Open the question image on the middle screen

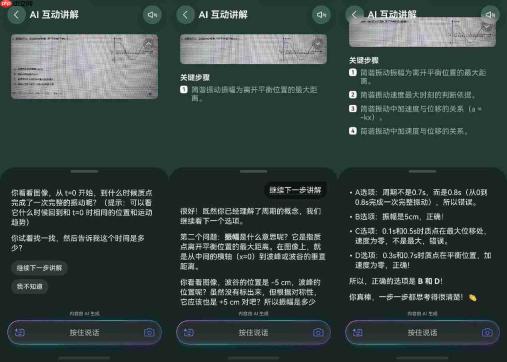253,49
